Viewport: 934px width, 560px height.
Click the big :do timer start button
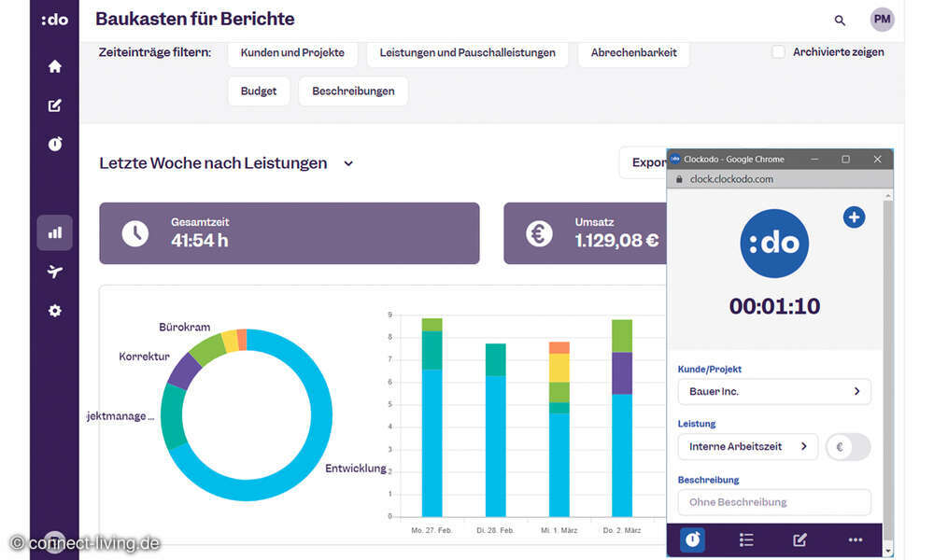(774, 244)
